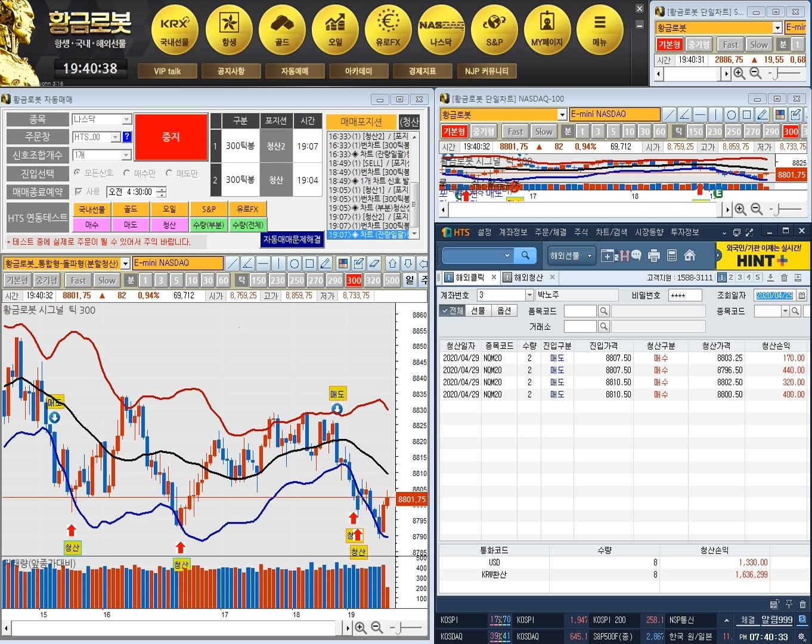Switch to 해외청산 tab
This screenshot has width=812, height=644.
pos(528,277)
